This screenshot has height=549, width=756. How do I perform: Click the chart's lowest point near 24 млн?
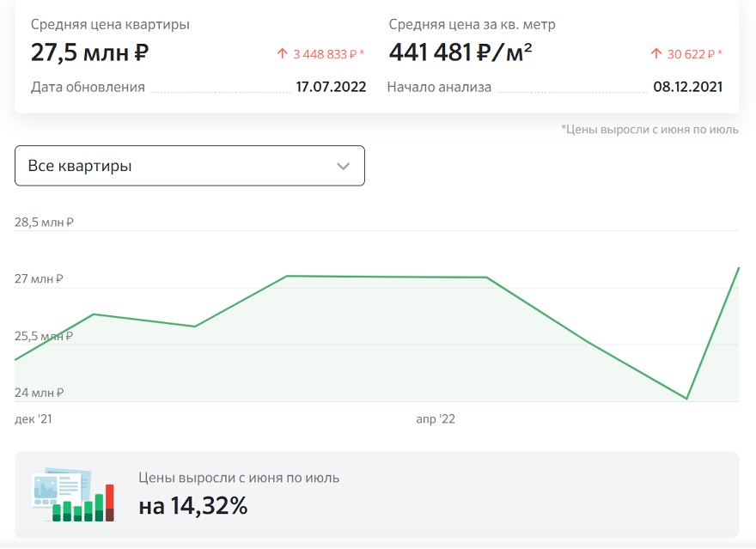686,399
